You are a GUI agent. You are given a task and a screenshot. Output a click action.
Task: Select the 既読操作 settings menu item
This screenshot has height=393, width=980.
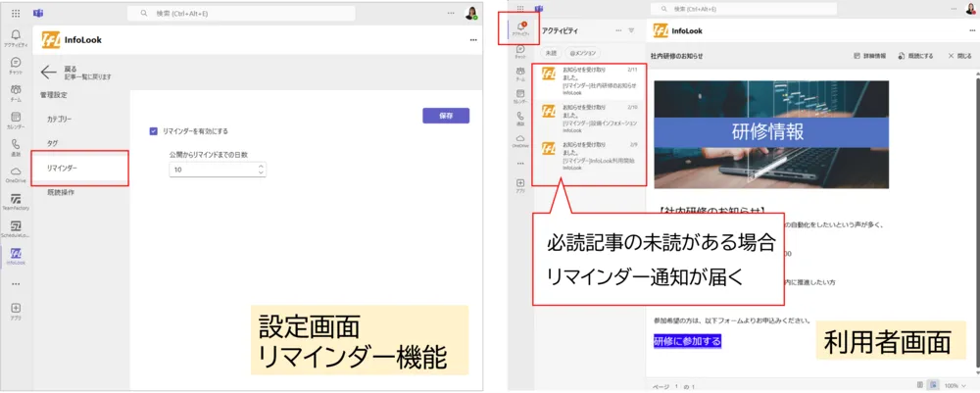pyautogui.click(x=61, y=192)
